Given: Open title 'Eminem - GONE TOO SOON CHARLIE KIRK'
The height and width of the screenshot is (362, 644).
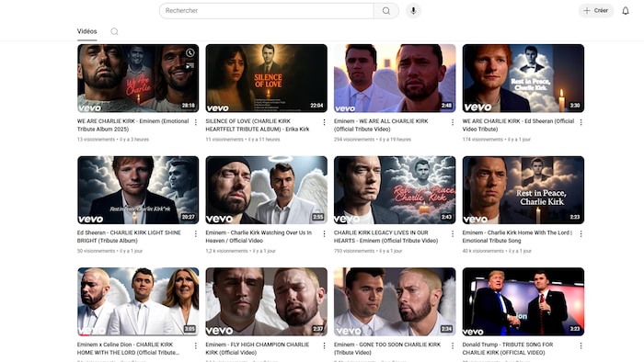Looking at the screenshot, I should point(387,348).
